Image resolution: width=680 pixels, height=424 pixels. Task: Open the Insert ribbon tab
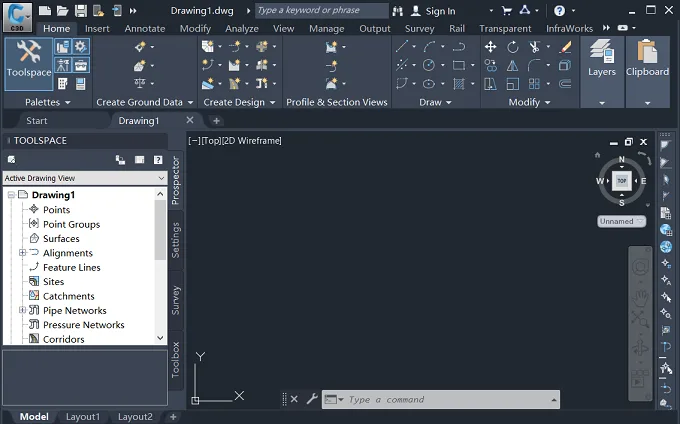97,29
